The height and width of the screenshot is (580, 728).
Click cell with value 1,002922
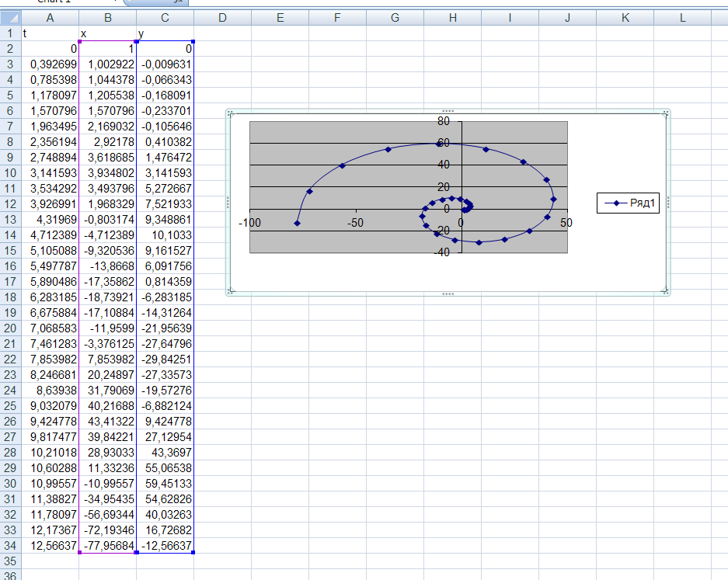click(x=108, y=64)
